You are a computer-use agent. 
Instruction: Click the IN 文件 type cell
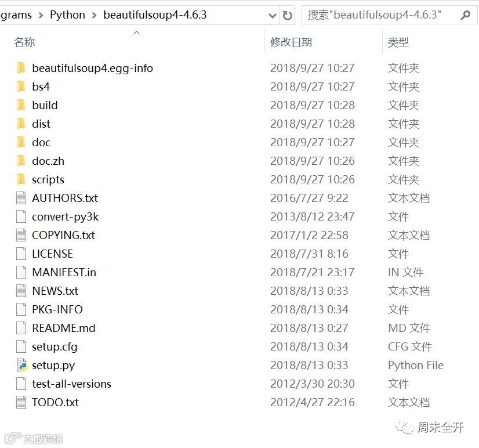pyautogui.click(x=405, y=272)
